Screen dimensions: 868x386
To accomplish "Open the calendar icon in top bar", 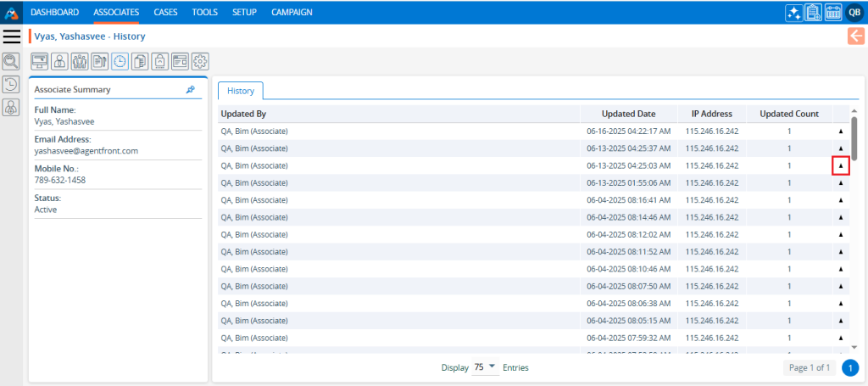I will click(833, 13).
